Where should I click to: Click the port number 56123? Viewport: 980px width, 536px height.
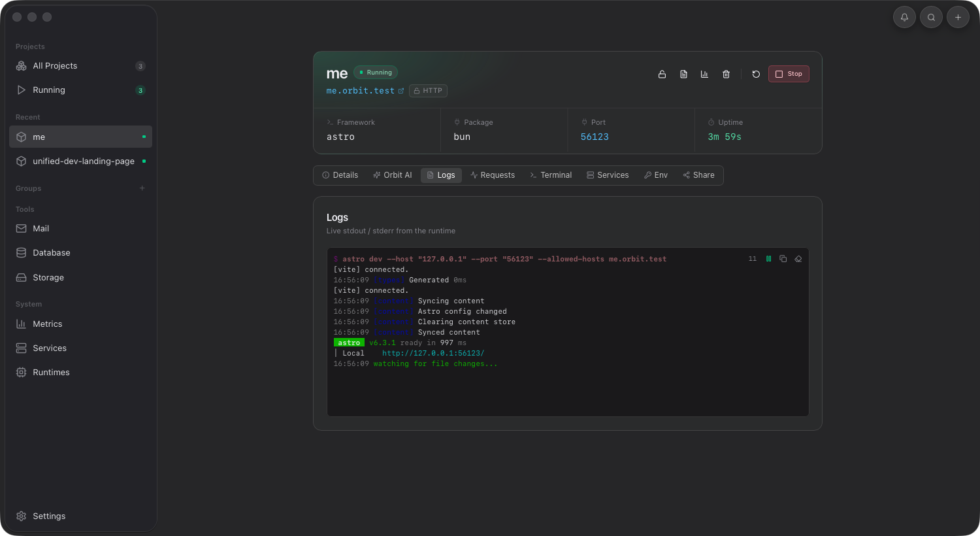pyautogui.click(x=595, y=137)
